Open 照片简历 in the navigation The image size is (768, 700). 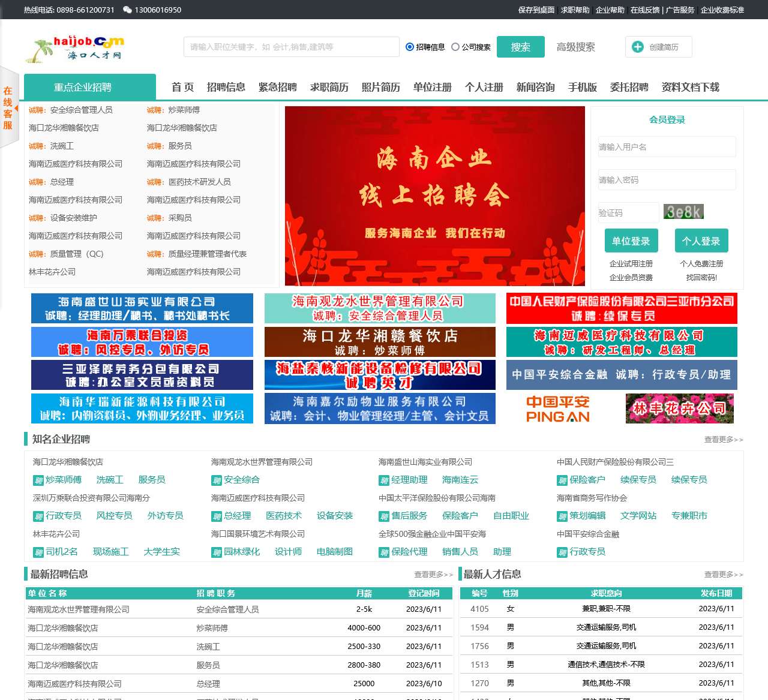coord(381,87)
